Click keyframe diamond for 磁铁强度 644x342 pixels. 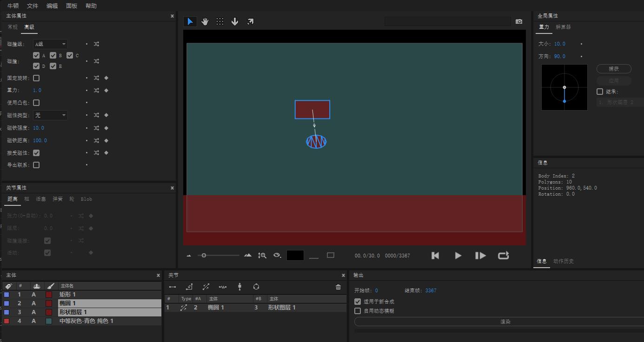pyautogui.click(x=106, y=128)
